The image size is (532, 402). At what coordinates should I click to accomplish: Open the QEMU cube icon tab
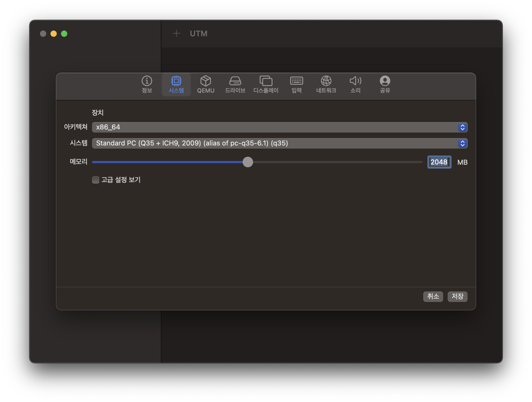[x=206, y=84]
